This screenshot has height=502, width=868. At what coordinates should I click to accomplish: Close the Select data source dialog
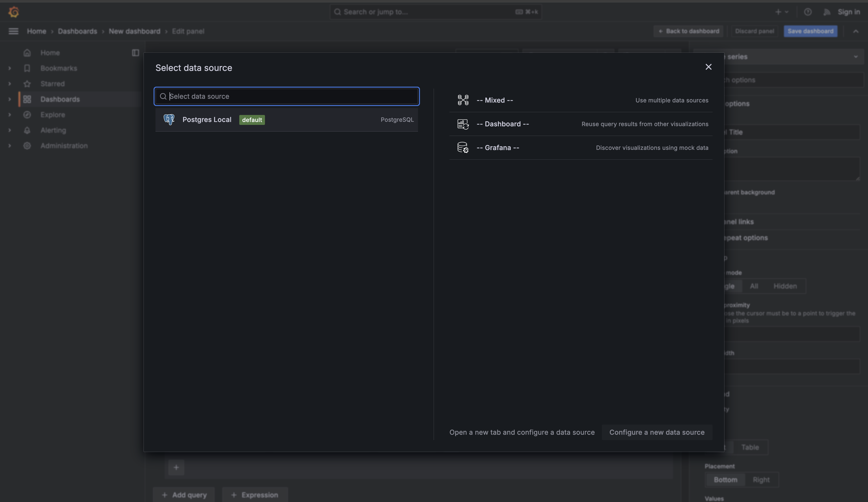pyautogui.click(x=708, y=67)
